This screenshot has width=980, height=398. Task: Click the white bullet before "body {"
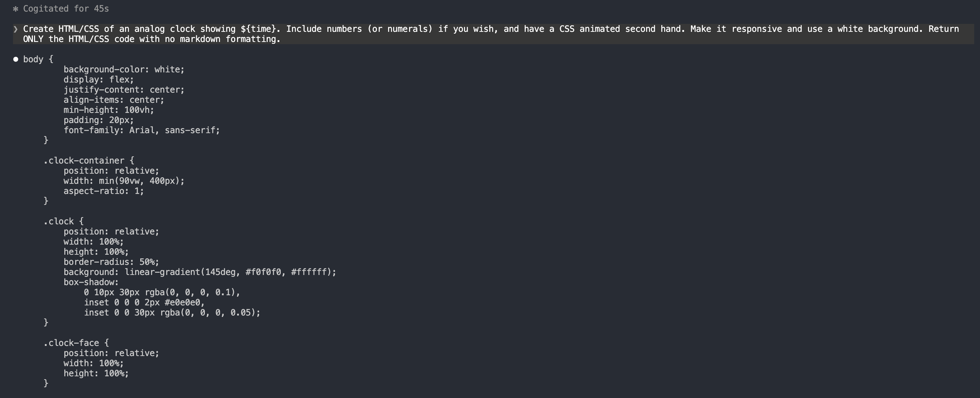(x=16, y=59)
